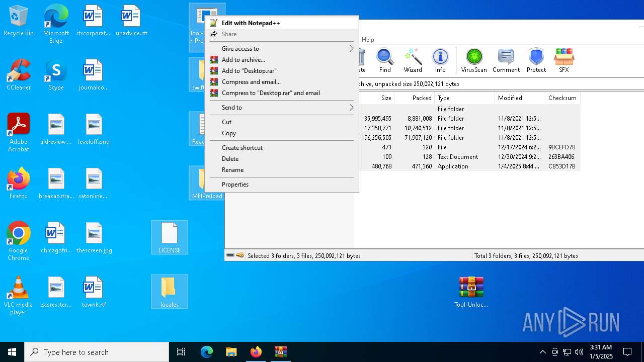Open Task View on the taskbar
The width and height of the screenshot is (644, 362).
[181, 352]
